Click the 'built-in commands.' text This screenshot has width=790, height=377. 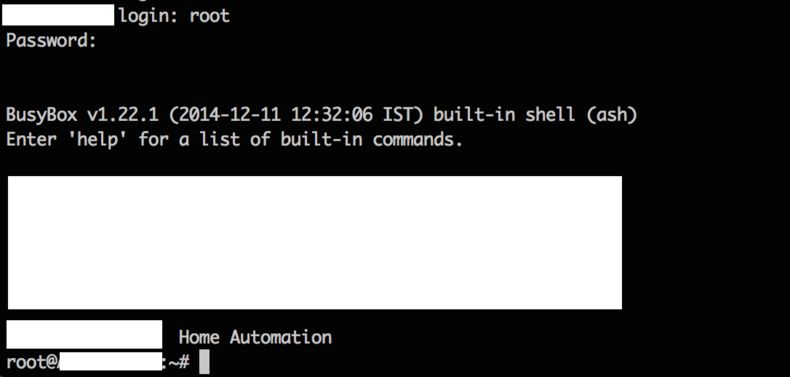pos(372,139)
